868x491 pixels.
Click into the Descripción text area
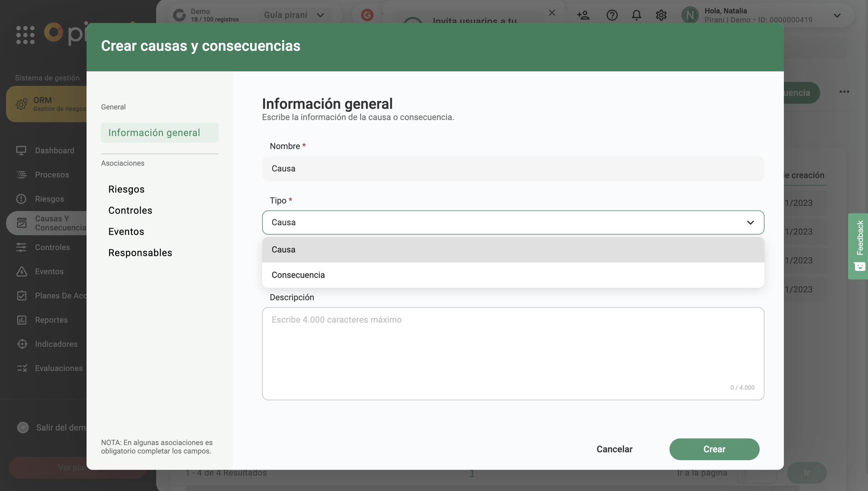pos(513,353)
